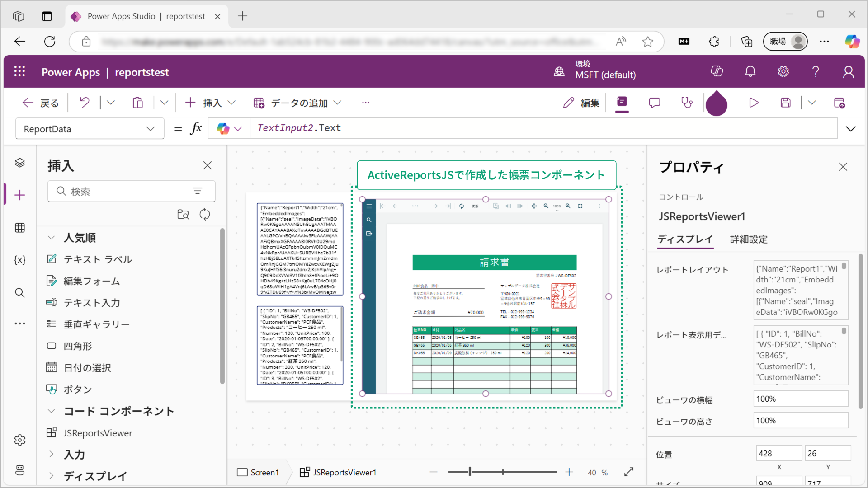868x488 pixels.
Task: Preview the app with Play icon
Action: pyautogui.click(x=754, y=103)
